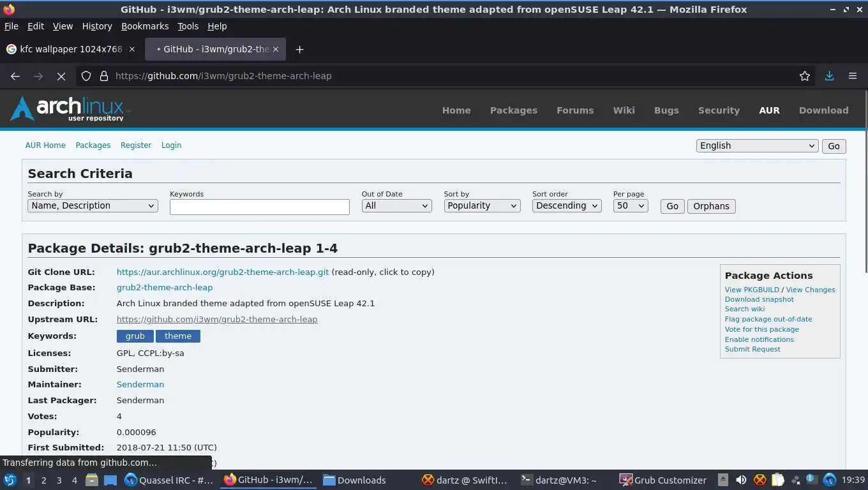The image size is (868, 490).
Task: Click the Quassel tray icon beside the clock
Action: pos(830,480)
